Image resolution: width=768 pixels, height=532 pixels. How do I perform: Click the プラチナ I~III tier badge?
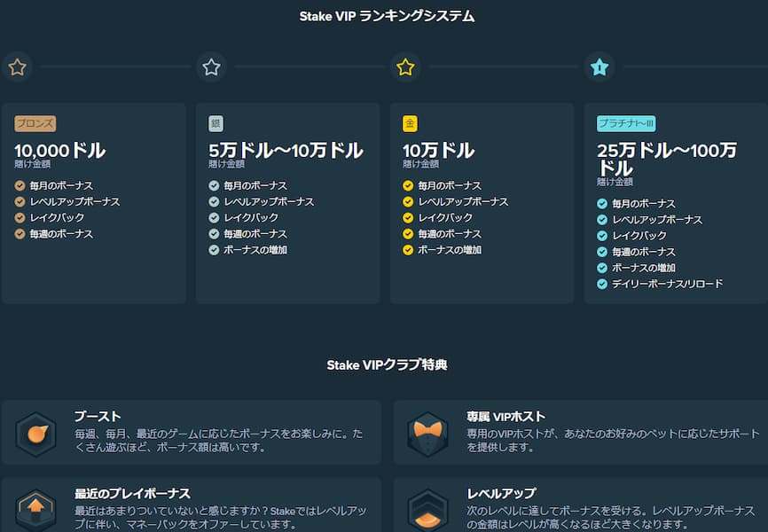[x=626, y=123]
